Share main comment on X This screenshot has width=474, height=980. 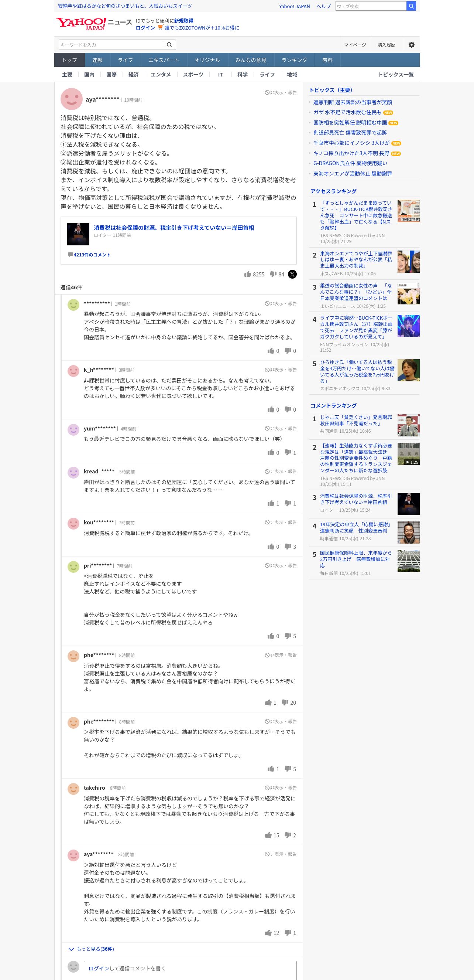tap(292, 274)
